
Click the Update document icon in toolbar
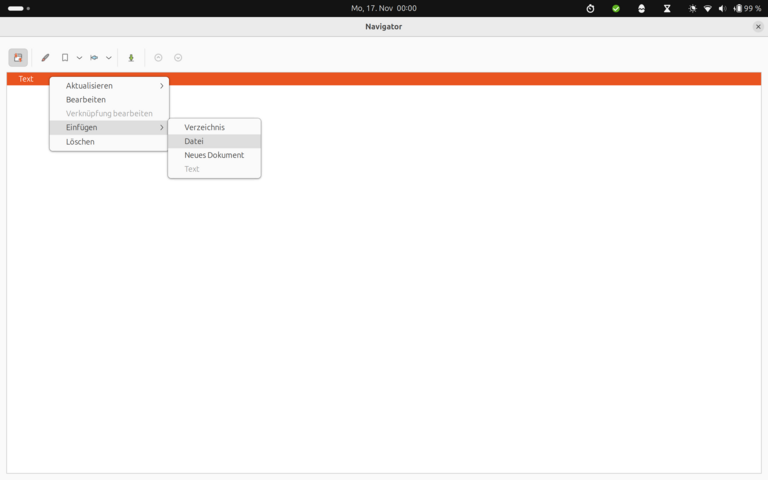(65, 58)
